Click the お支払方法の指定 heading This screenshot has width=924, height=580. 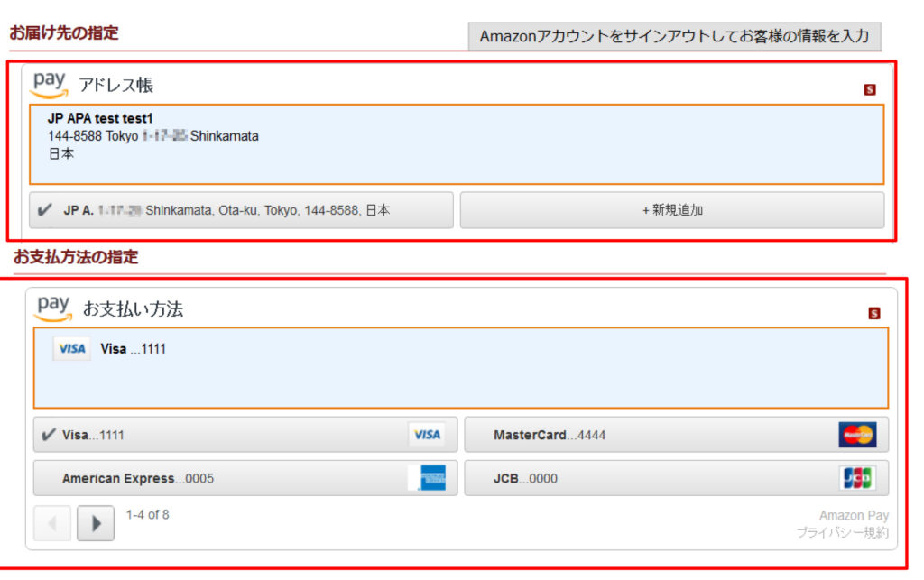[x=76, y=257]
